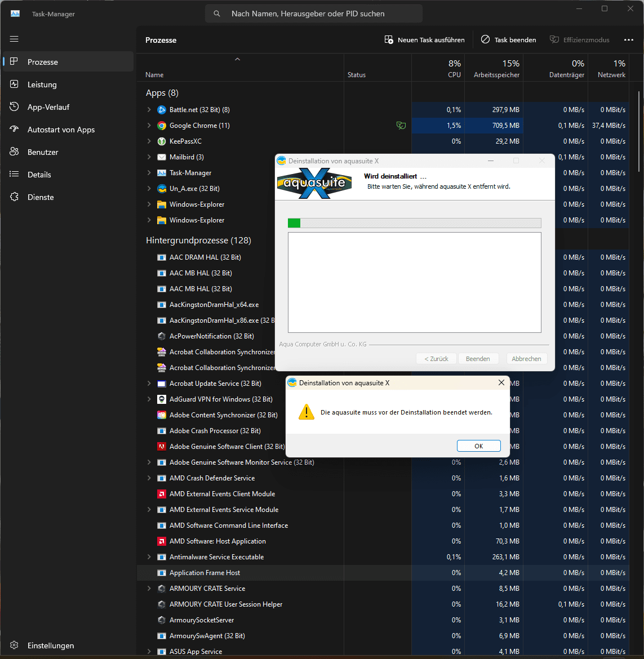Click the Prozesse sidebar icon
The width and height of the screenshot is (644, 659).
14,61
